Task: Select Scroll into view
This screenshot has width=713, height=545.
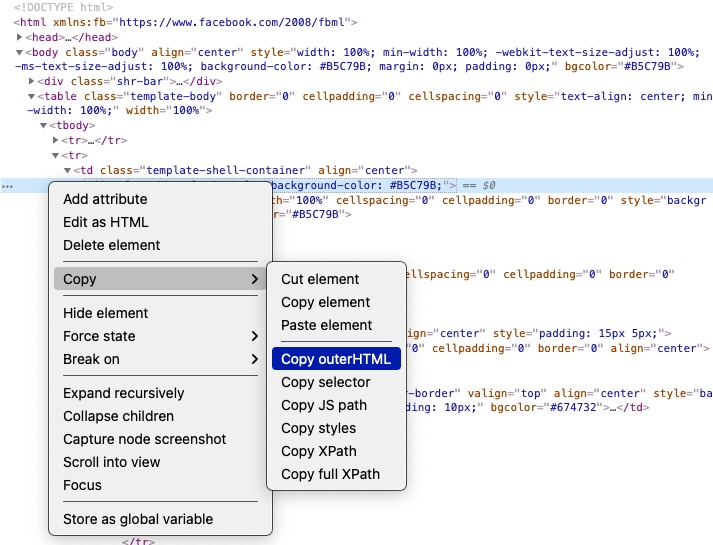Action: 160,462
